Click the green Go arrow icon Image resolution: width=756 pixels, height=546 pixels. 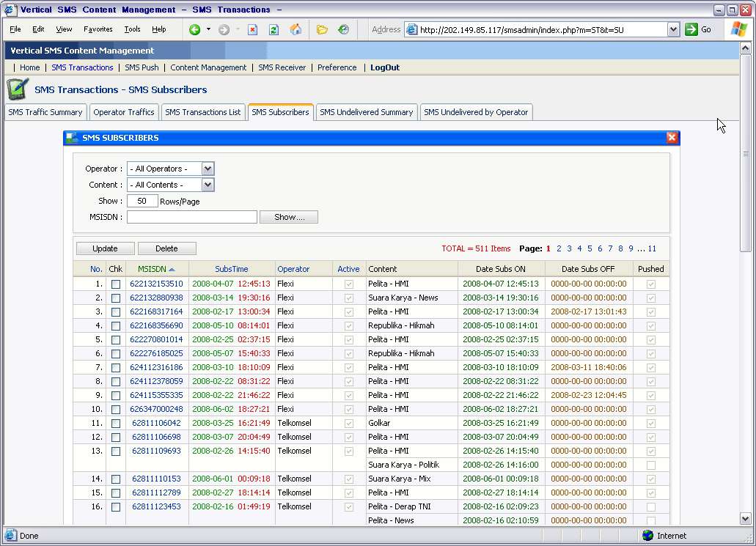tap(691, 29)
